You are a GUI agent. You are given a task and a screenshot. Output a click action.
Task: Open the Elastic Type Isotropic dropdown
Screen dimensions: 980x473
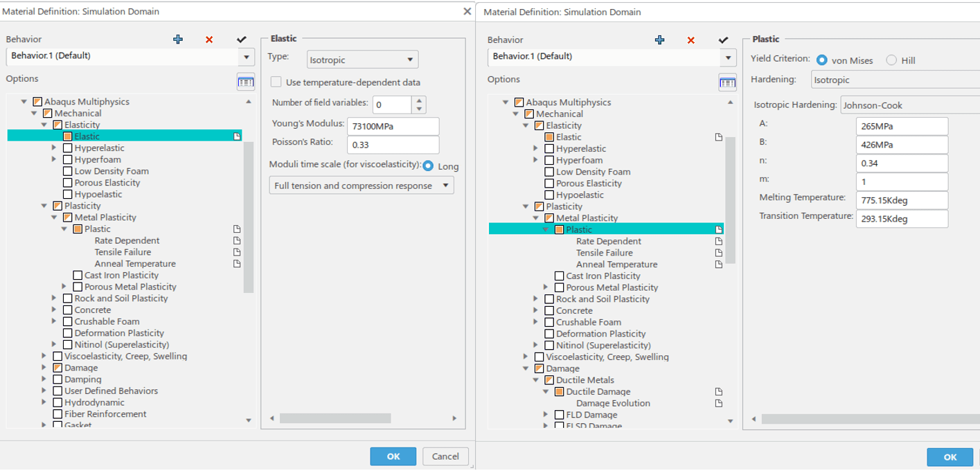coord(363,60)
